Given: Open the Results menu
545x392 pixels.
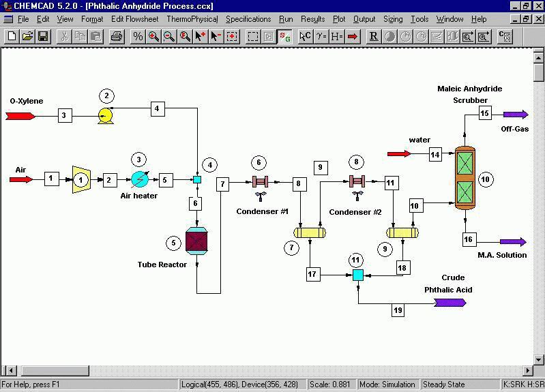Looking at the screenshot, I should [313, 19].
